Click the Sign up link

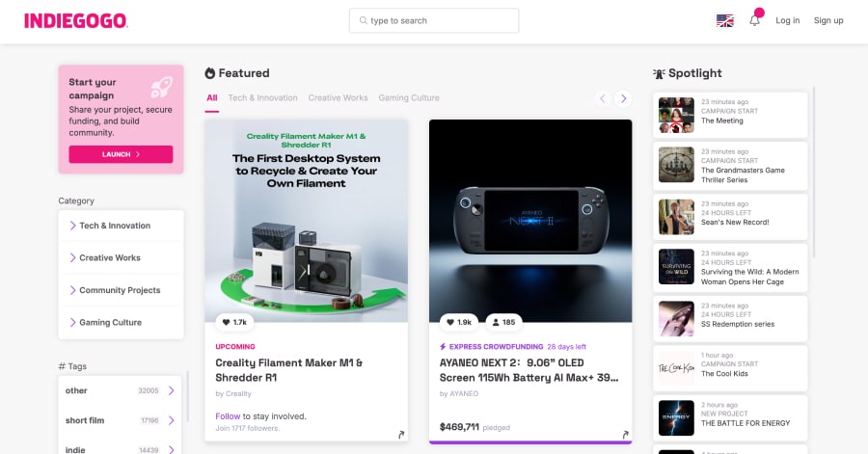click(828, 20)
